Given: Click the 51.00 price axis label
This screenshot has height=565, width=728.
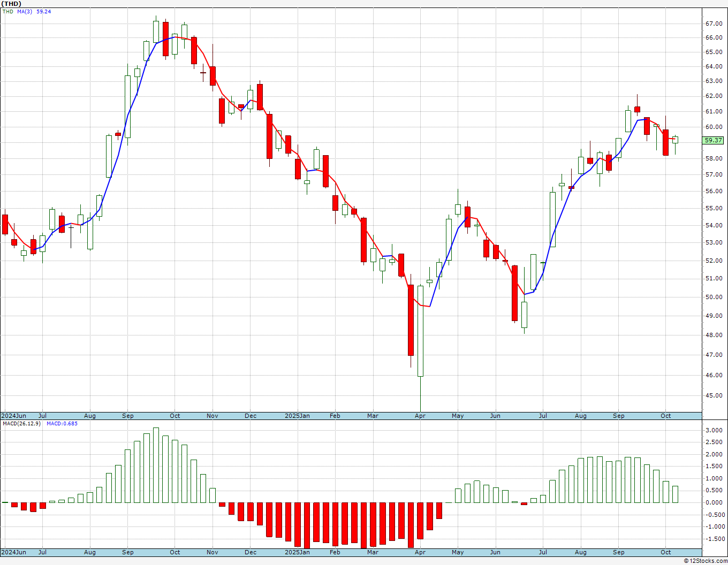Looking at the screenshot, I should click(x=714, y=278).
